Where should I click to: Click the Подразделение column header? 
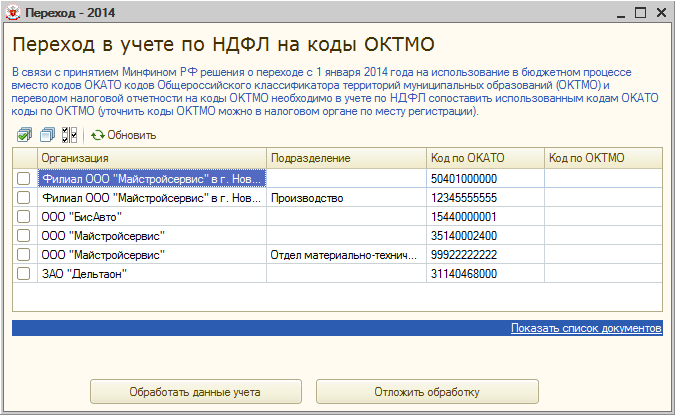coord(345,158)
